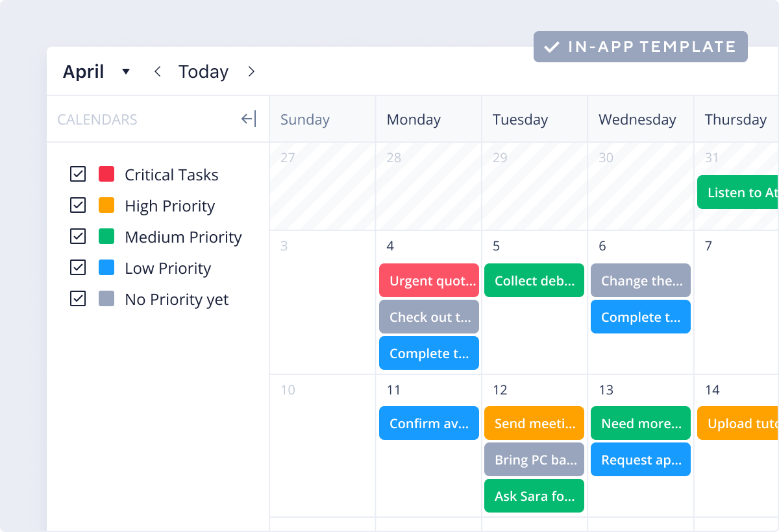Open the Bring PC ba... task
The width and height of the screenshot is (779, 532).
534,459
